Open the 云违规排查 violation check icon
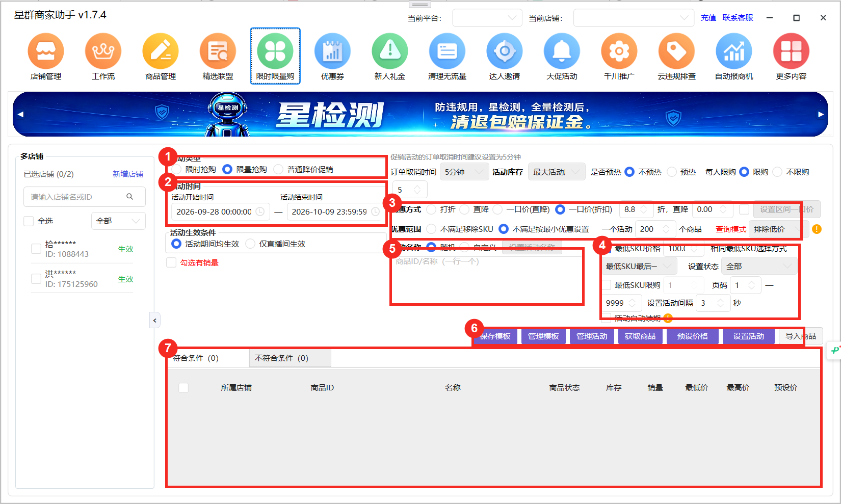The height and width of the screenshot is (504, 841). (677, 51)
